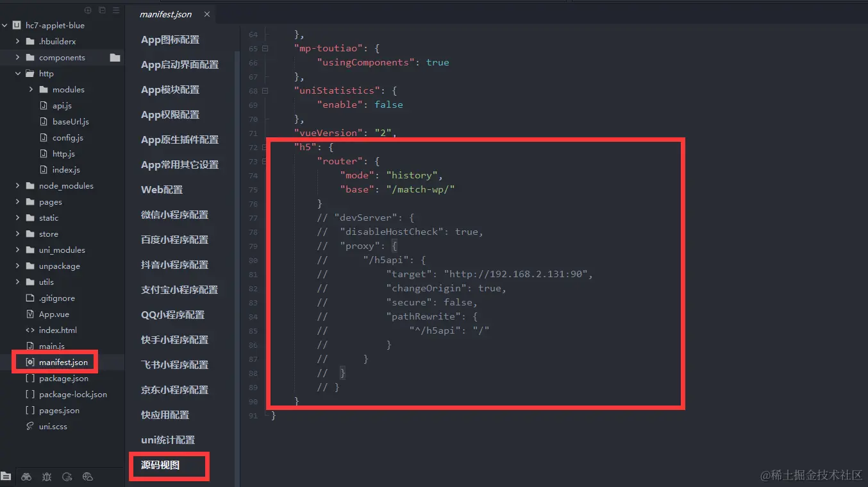Open 抖音小程序配置 section
Viewport: 868px width, 487px height.
pyautogui.click(x=174, y=265)
